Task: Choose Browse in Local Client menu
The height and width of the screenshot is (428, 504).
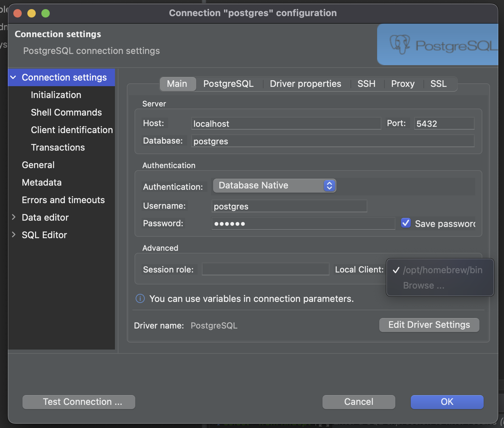Action: 424,286
